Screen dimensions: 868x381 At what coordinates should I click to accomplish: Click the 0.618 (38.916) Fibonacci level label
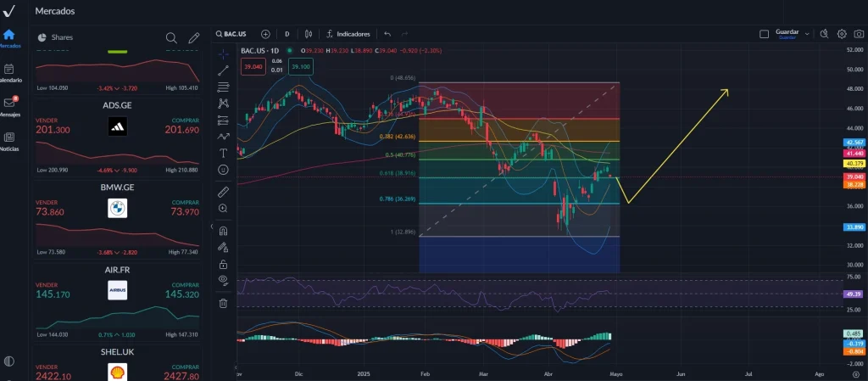399,173
